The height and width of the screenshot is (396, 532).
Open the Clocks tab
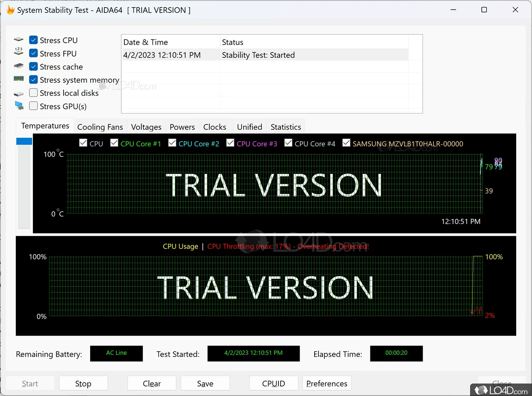tap(214, 127)
